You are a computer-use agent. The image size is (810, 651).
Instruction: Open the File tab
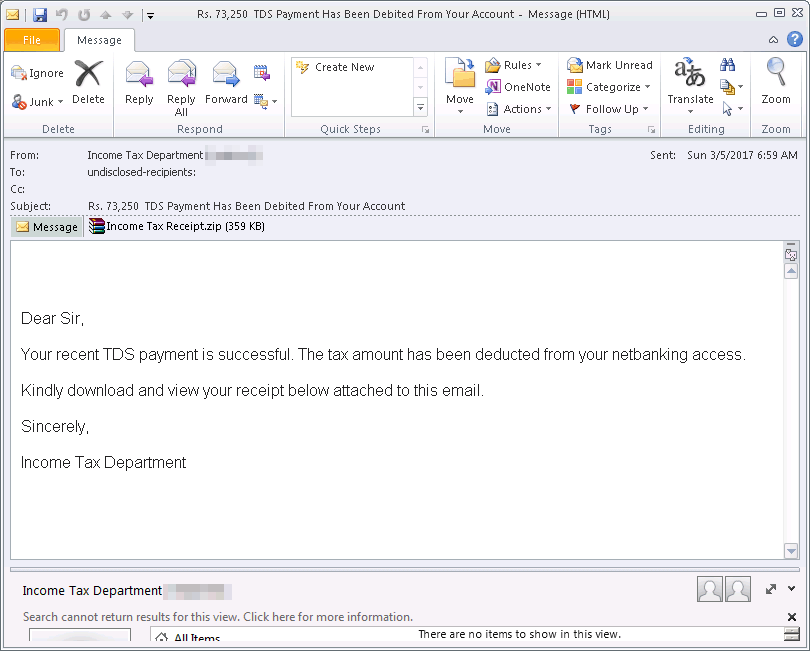[32, 40]
